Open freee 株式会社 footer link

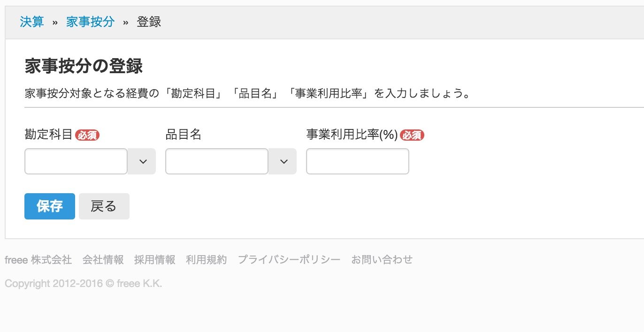tap(38, 260)
